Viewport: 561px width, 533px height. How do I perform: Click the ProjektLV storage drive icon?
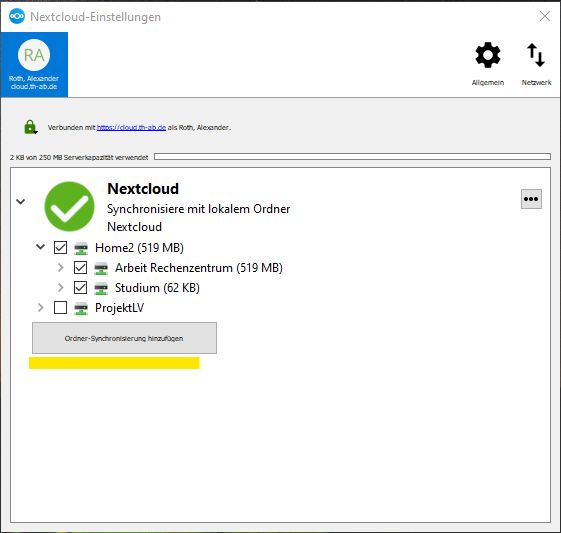tap(81, 308)
